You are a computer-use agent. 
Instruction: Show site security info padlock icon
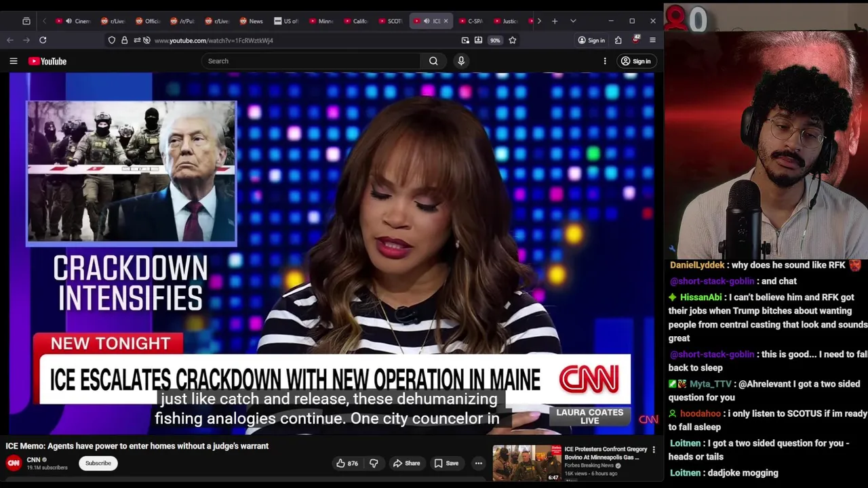(124, 40)
